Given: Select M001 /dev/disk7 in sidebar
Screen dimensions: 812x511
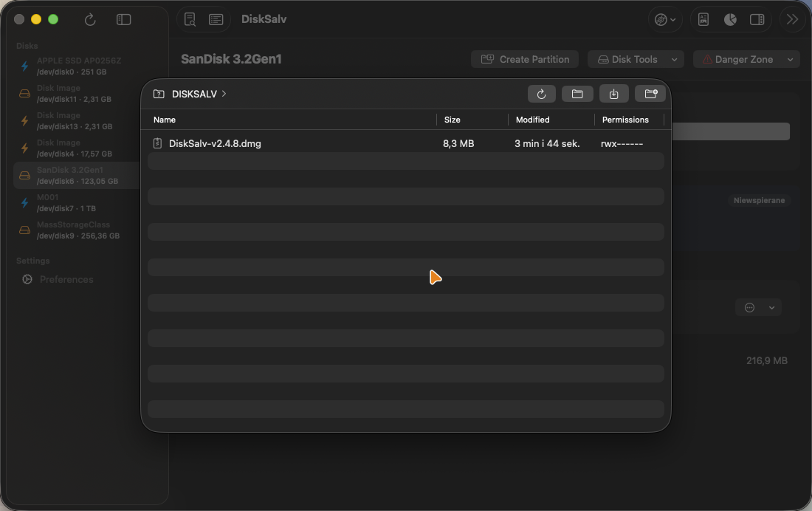Looking at the screenshot, I should click(x=76, y=202).
